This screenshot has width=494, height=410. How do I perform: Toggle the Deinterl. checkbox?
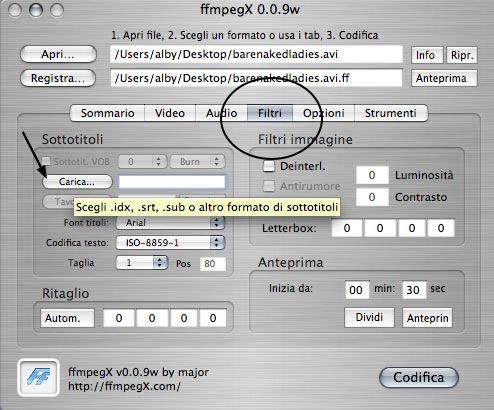coord(269,166)
